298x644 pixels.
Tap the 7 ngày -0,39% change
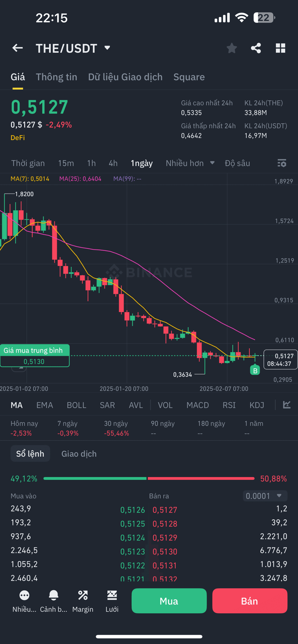tap(68, 428)
